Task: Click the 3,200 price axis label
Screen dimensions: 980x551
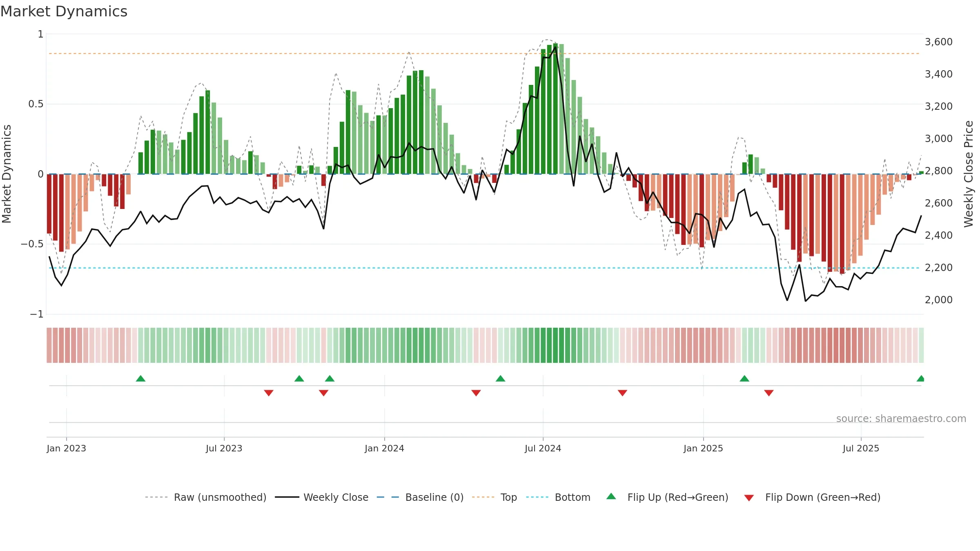Action: coord(939,106)
